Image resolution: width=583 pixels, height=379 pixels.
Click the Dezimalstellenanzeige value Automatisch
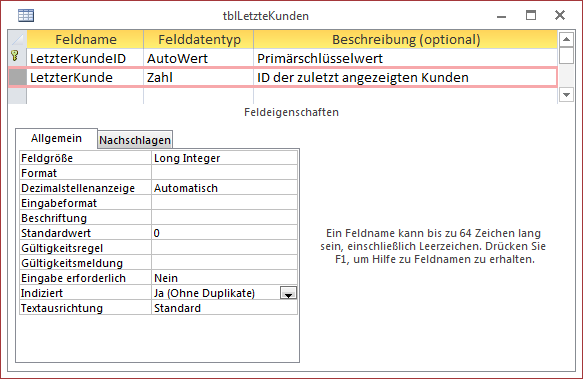click(x=225, y=188)
